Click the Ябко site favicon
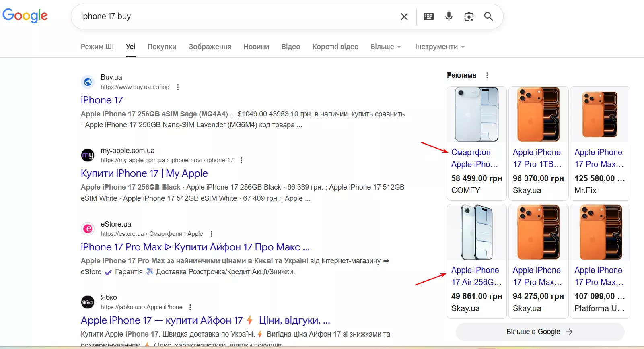 tap(88, 302)
